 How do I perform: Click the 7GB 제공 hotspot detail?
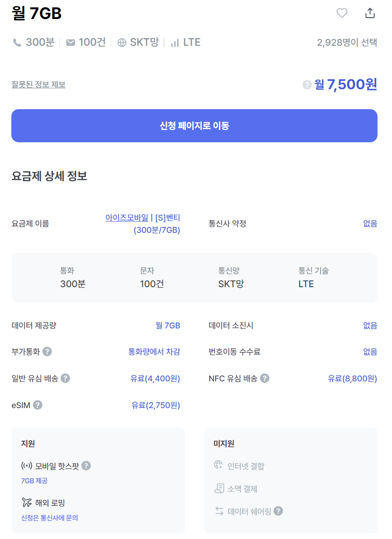point(34,481)
